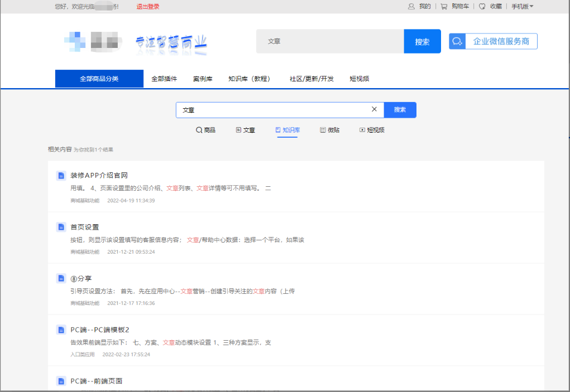
Task: Select the 短视频 filter tab
Action: [372, 130]
